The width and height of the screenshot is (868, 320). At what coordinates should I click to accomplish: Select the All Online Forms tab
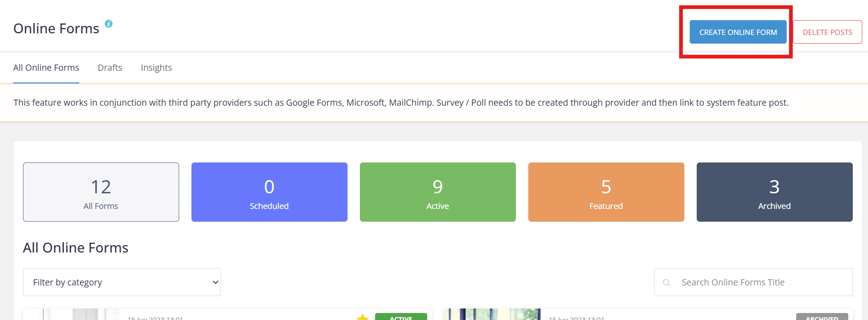tap(46, 67)
